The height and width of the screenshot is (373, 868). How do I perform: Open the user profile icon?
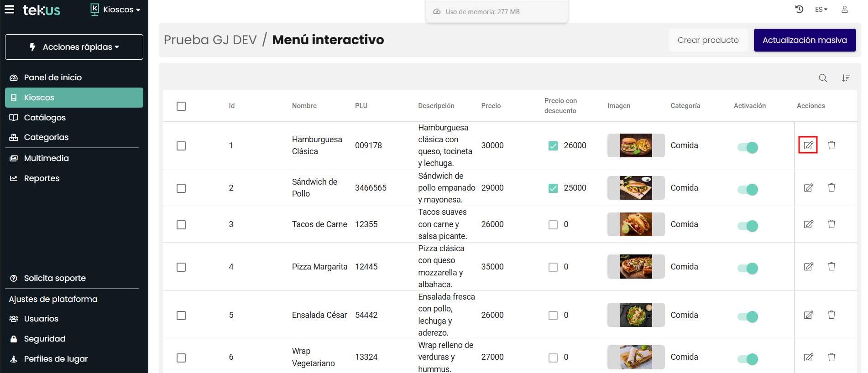tap(844, 10)
